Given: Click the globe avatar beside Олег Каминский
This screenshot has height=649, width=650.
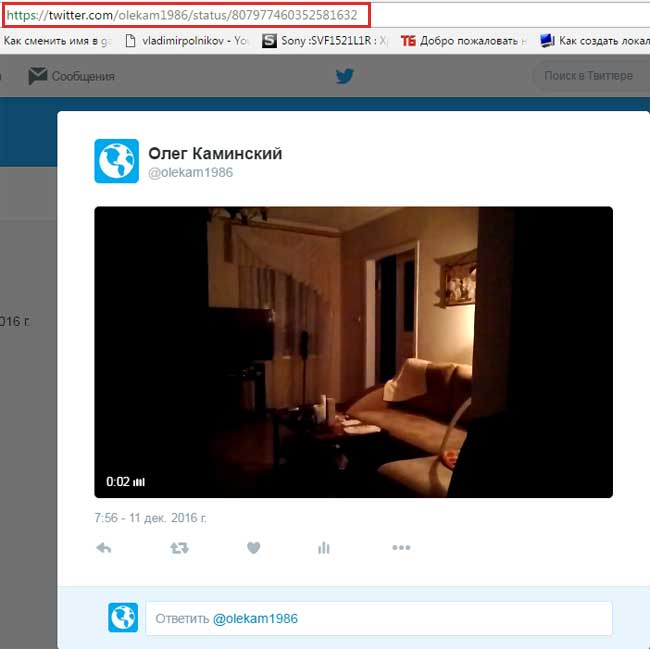Looking at the screenshot, I should click(116, 161).
